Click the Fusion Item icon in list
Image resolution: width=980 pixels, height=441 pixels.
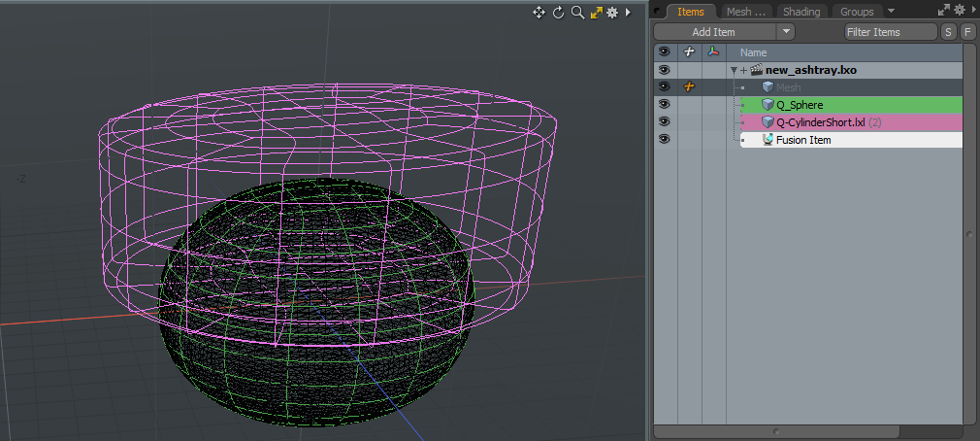tap(768, 140)
